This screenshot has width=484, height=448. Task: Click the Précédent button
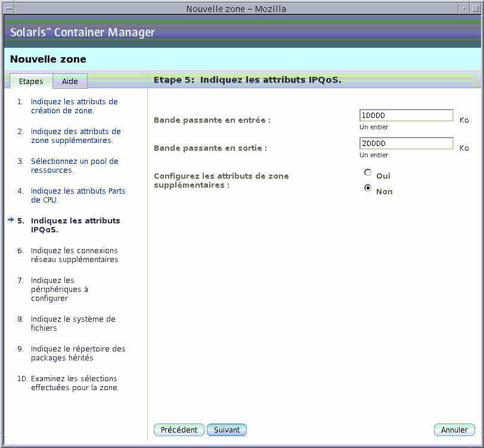tap(179, 430)
